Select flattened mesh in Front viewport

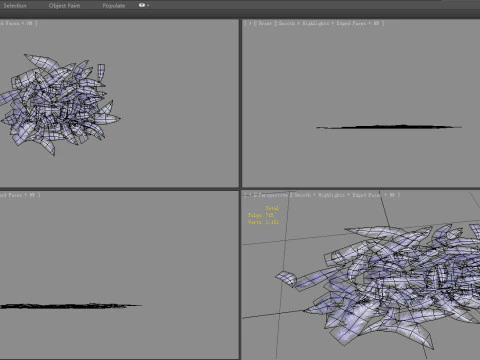click(x=389, y=127)
